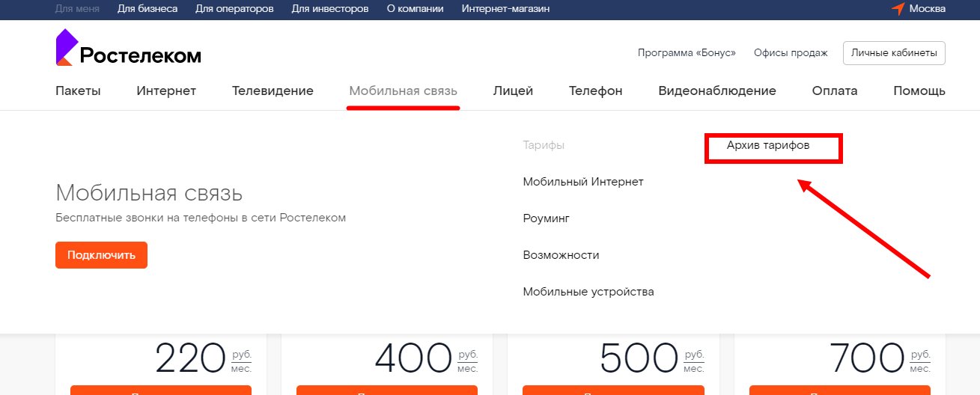Visit the Офисы продаж link
The width and height of the screenshot is (980, 395).
click(791, 53)
